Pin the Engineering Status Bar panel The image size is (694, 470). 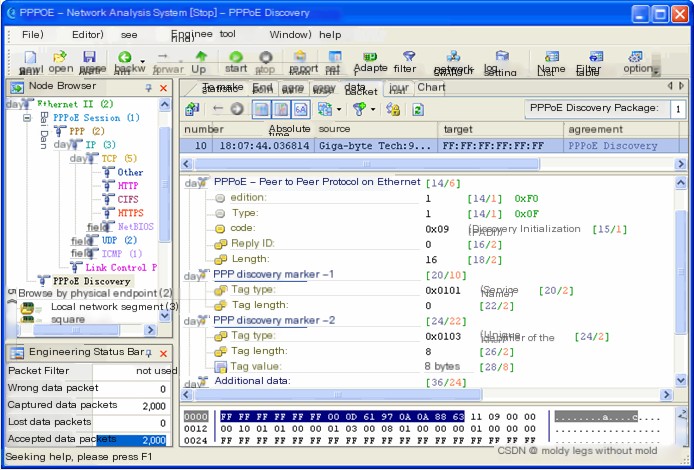pos(149,353)
